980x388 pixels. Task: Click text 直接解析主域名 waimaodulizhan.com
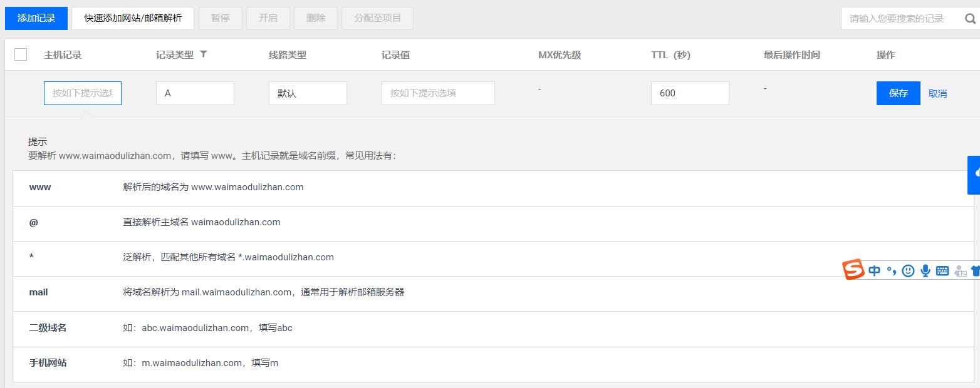point(202,222)
